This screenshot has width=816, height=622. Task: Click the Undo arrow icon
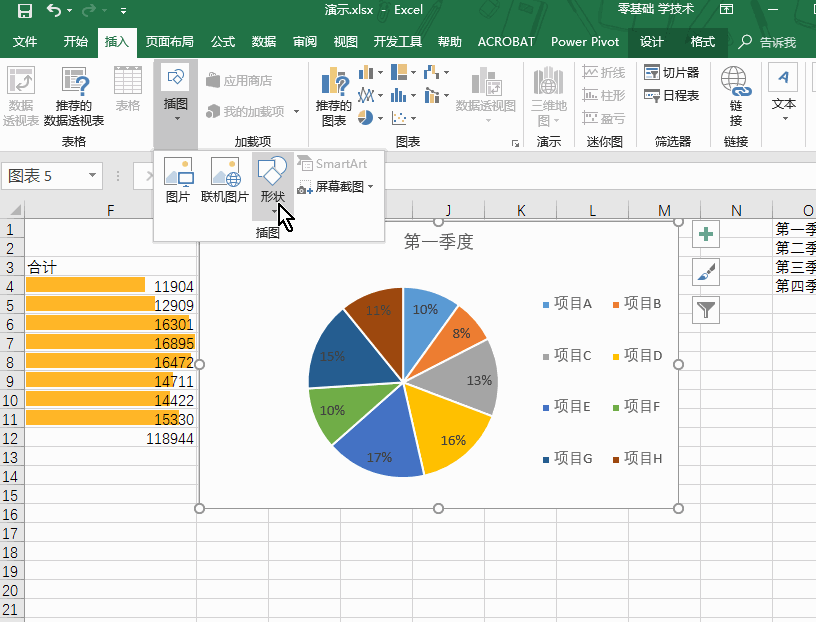(x=54, y=10)
